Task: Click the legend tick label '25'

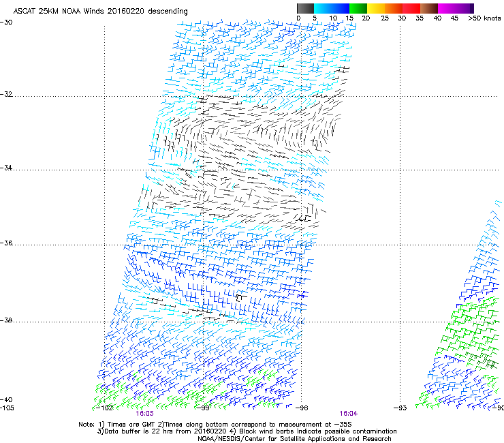Action: coord(385,18)
